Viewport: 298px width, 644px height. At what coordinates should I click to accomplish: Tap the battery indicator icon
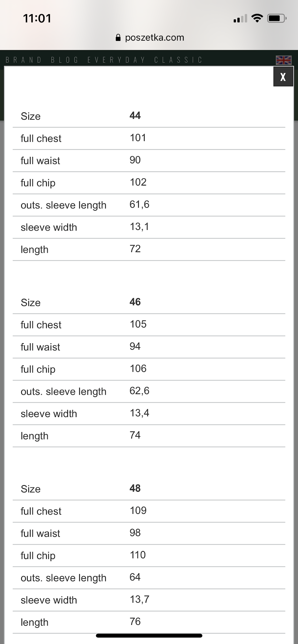pyautogui.click(x=276, y=18)
